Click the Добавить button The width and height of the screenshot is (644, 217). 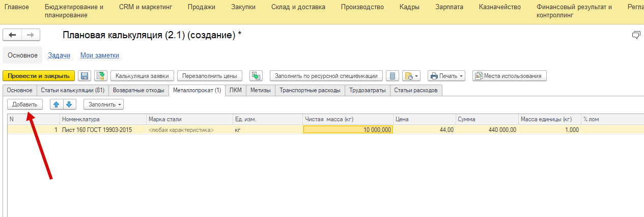pos(25,104)
